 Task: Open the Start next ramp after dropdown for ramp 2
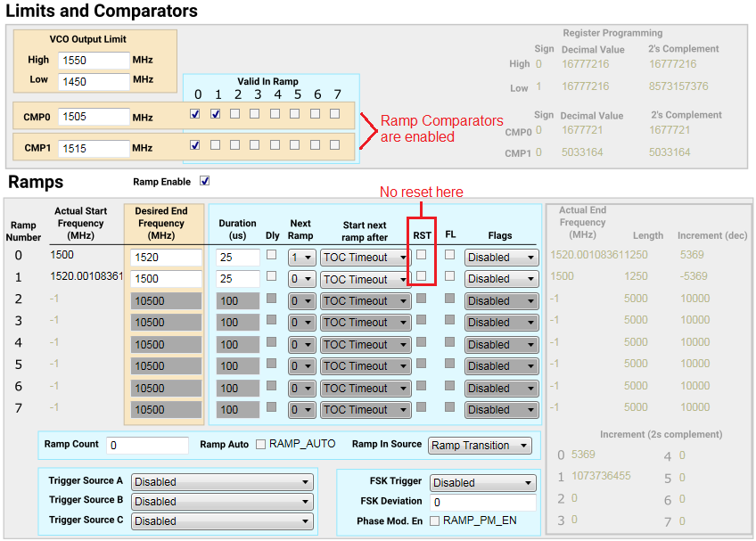(x=365, y=300)
